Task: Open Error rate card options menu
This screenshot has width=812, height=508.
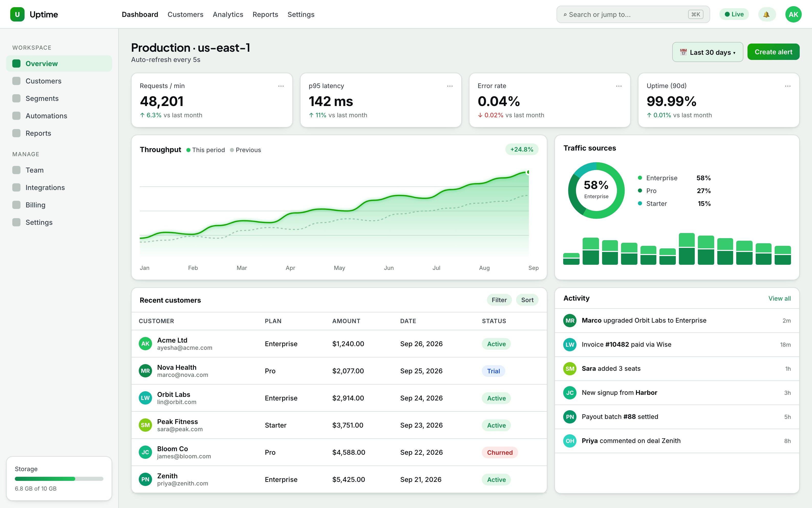Action: click(619, 86)
